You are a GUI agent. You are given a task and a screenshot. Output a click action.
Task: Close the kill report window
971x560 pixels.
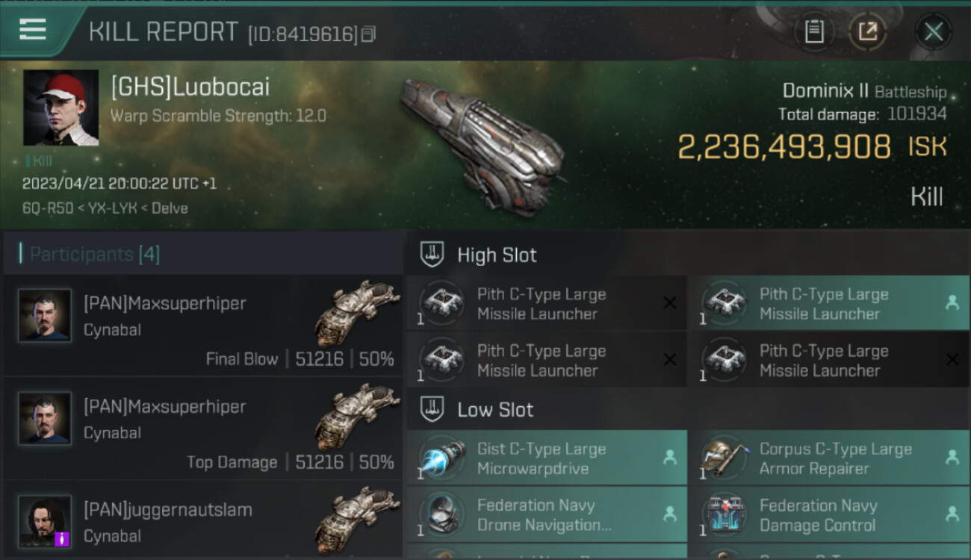pos(934,31)
